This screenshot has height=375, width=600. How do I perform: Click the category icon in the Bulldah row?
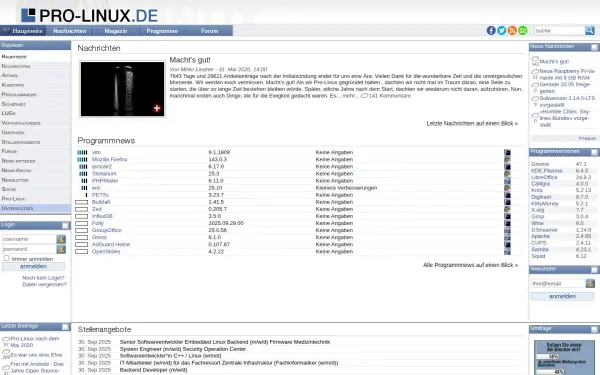507,202
